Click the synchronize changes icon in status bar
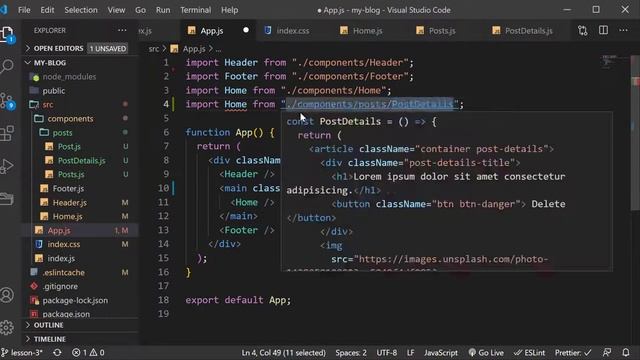The image size is (640, 360). coord(57,353)
